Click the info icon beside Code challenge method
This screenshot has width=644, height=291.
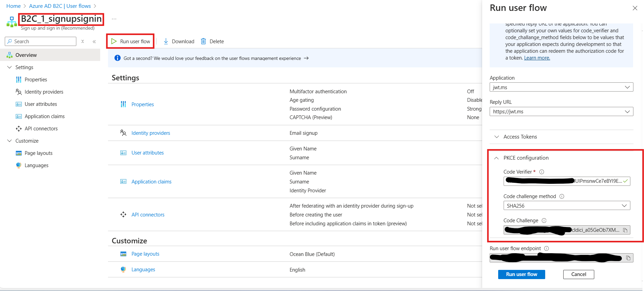pyautogui.click(x=562, y=196)
